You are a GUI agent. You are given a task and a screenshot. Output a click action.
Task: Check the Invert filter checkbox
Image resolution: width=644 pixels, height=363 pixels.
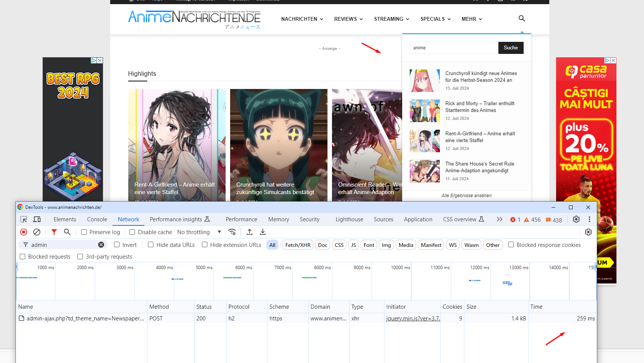[x=117, y=245]
